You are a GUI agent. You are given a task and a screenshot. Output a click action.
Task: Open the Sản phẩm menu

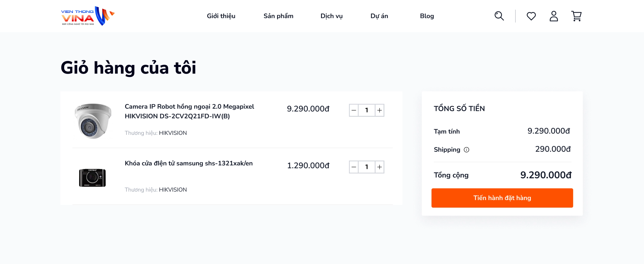click(278, 16)
